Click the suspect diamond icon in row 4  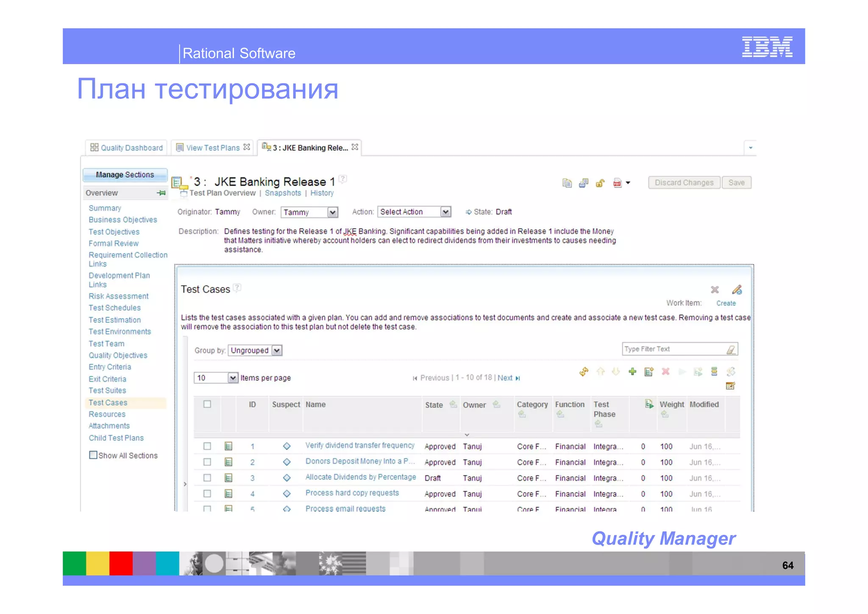point(287,494)
